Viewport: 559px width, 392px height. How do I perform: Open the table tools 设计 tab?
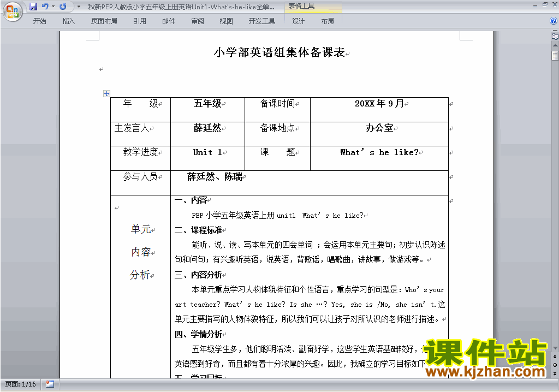pos(299,21)
